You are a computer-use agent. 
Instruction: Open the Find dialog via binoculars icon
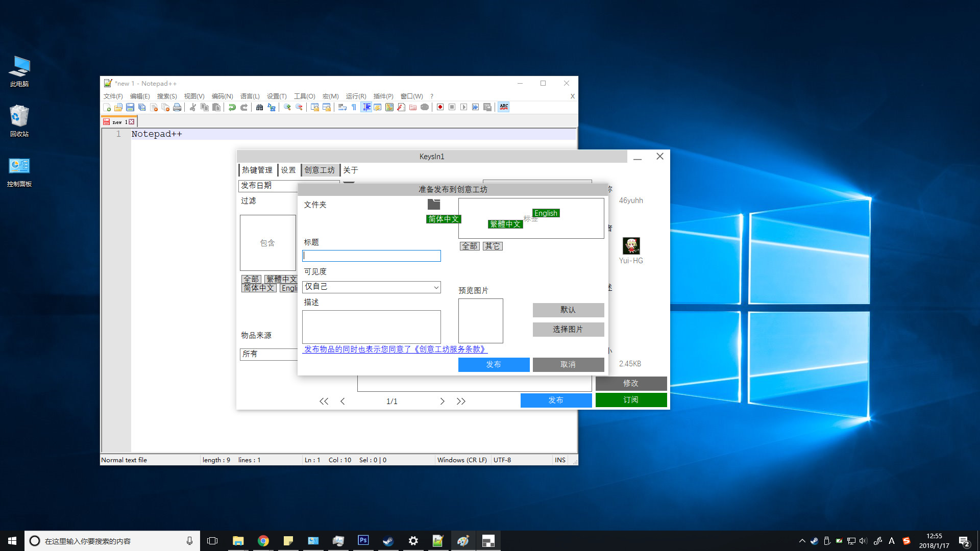(x=260, y=107)
